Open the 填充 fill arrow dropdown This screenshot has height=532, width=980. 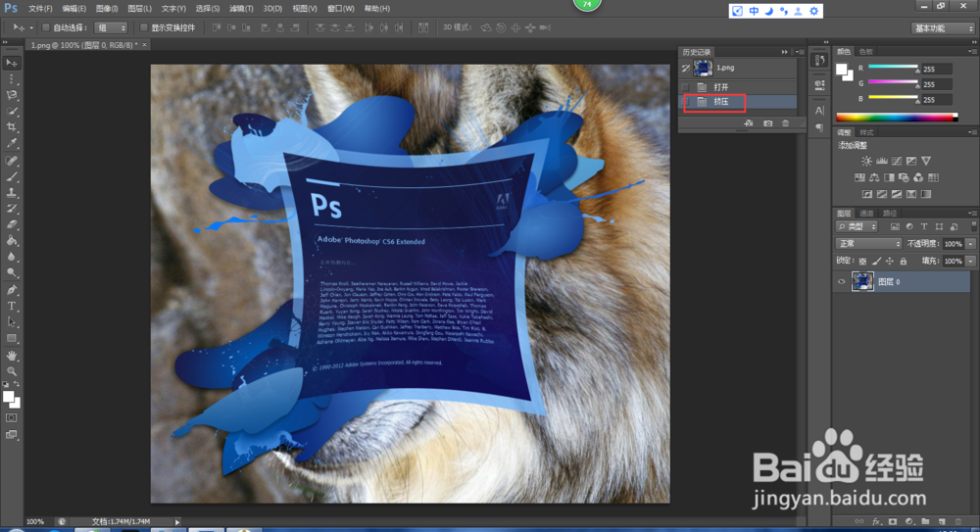tap(970, 262)
